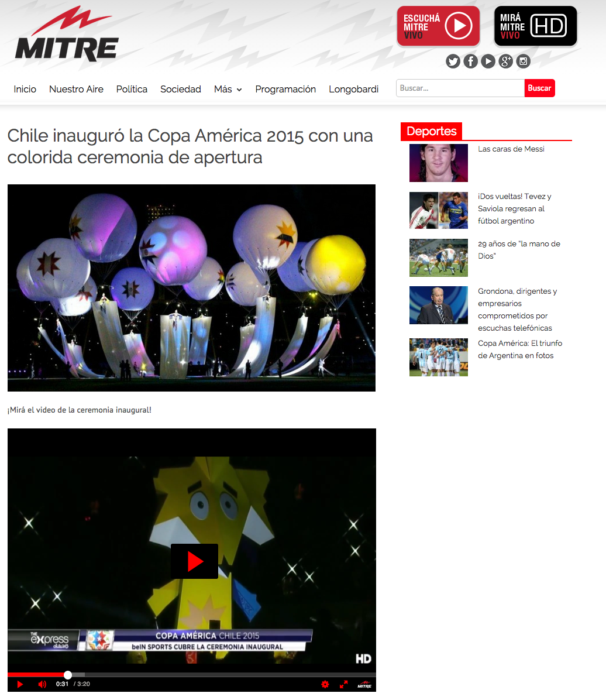Viewport: 606px width, 700px height.
Task: Open the Twitter social icon
Action: tap(453, 61)
